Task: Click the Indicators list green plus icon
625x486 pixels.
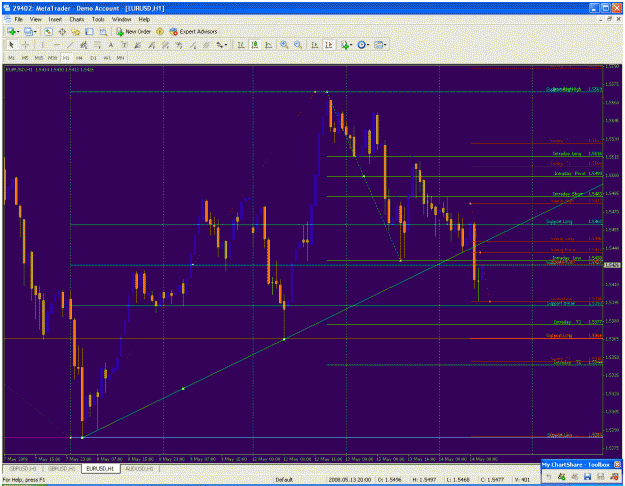Action: [344, 45]
